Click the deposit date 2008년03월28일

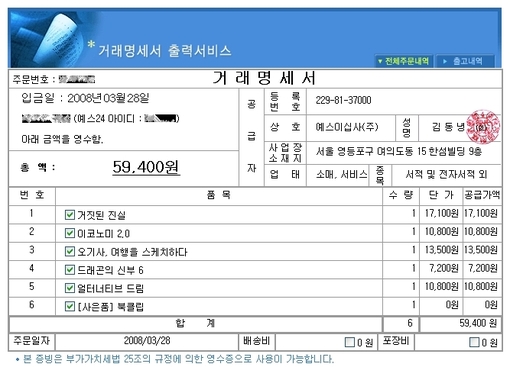point(108,98)
